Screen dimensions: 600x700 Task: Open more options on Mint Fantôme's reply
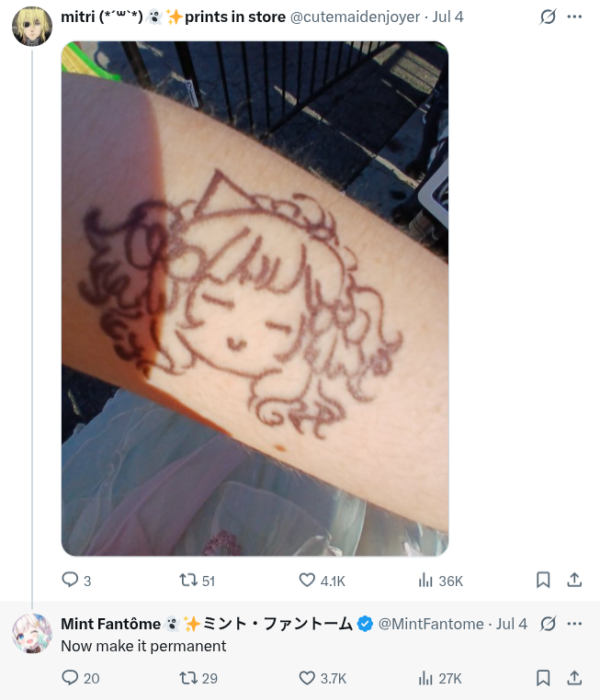click(574, 624)
